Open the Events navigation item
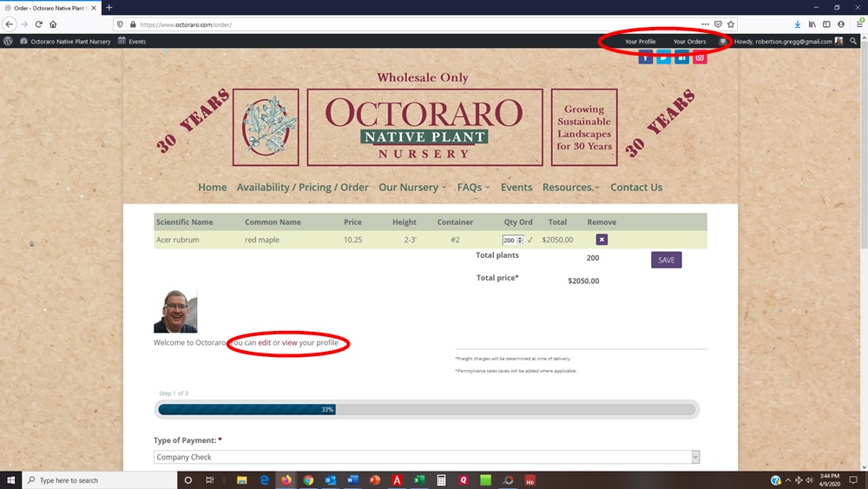Image resolution: width=868 pixels, height=489 pixels. [x=516, y=188]
